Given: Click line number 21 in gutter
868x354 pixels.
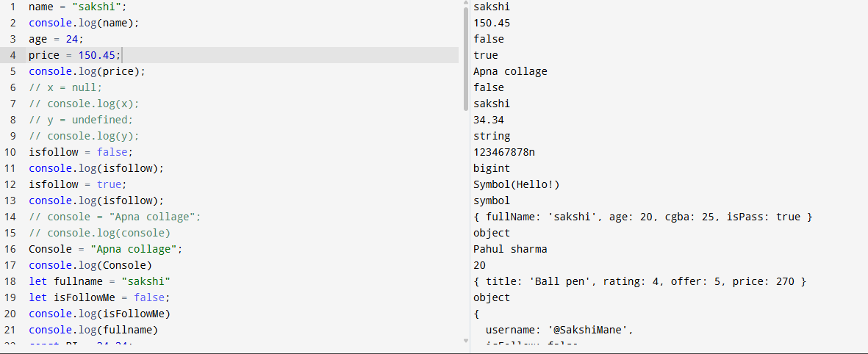Looking at the screenshot, I should [x=10, y=330].
